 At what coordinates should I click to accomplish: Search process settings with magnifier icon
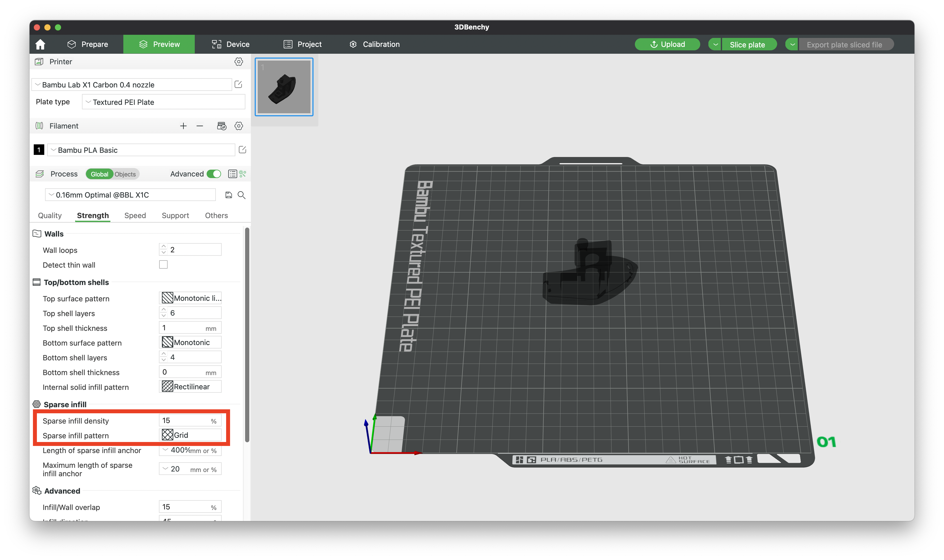[x=242, y=195]
